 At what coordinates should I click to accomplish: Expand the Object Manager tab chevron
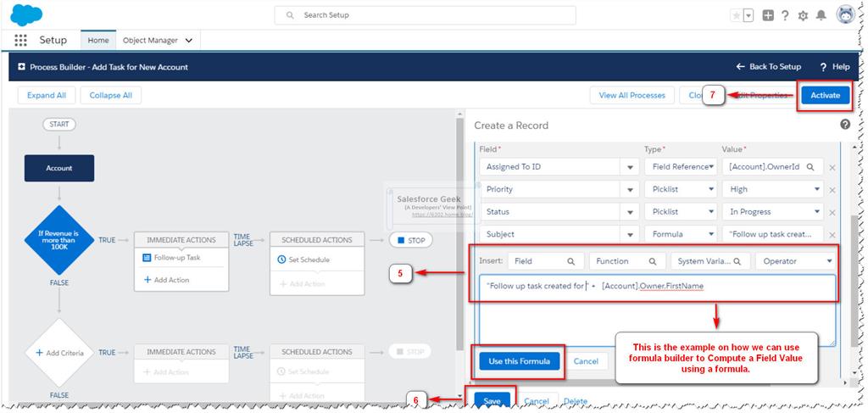pos(189,41)
